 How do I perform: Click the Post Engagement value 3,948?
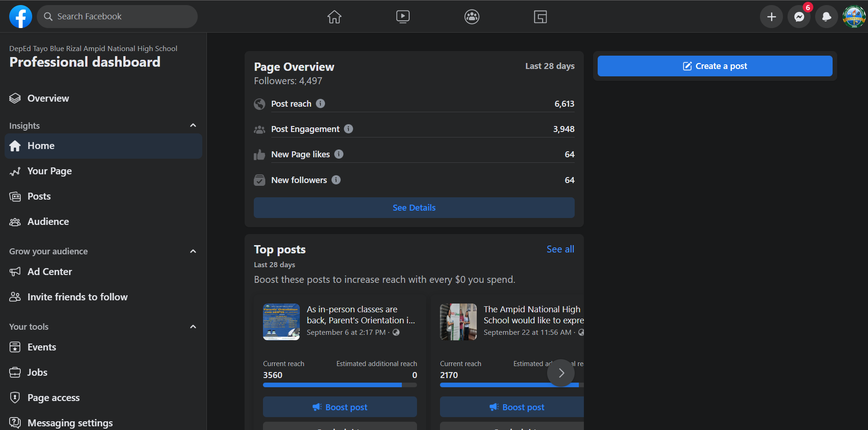(x=564, y=129)
